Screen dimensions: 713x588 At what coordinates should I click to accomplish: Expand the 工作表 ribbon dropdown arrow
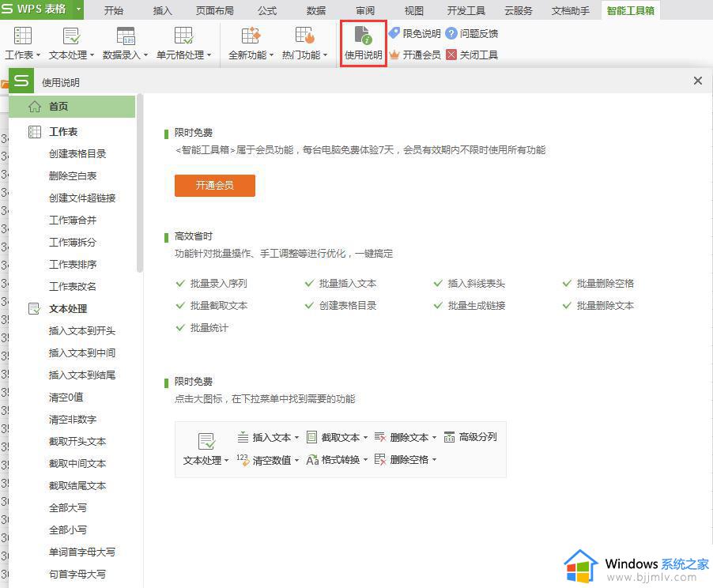[x=38, y=55]
